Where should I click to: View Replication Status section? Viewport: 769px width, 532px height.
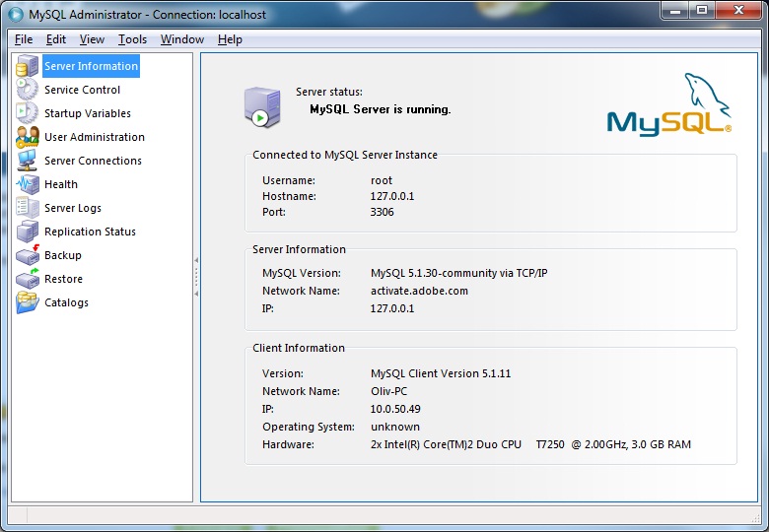point(91,232)
